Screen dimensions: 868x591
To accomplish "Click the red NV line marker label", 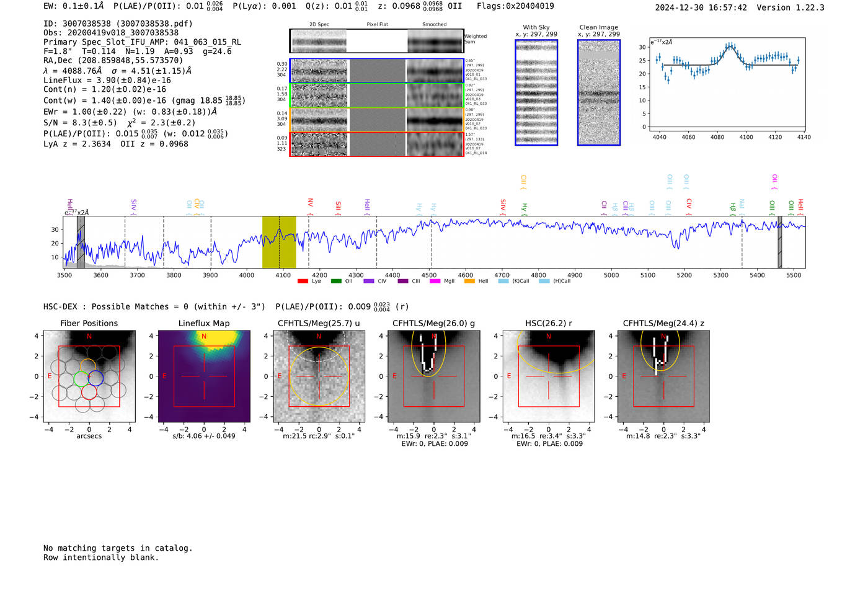I will coord(310,203).
